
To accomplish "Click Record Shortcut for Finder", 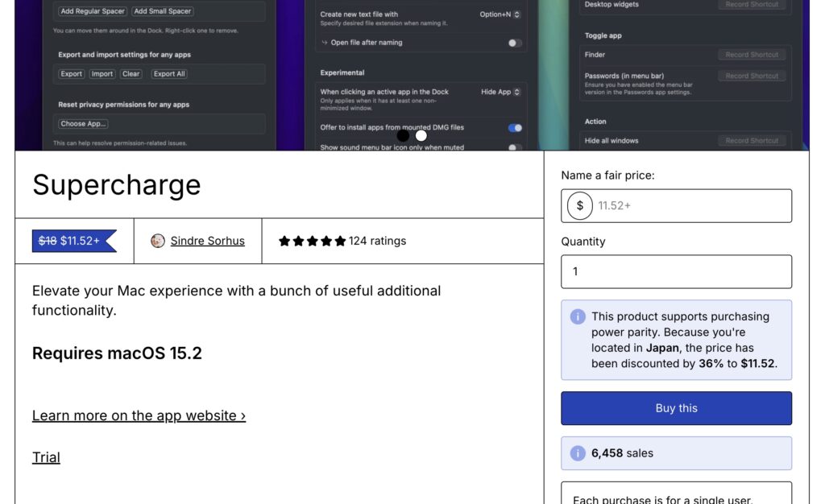I will click(x=752, y=55).
